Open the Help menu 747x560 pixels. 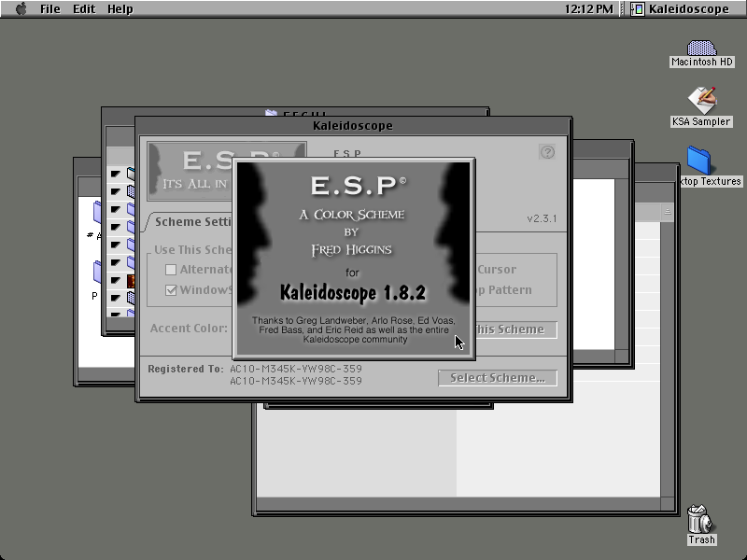point(120,9)
